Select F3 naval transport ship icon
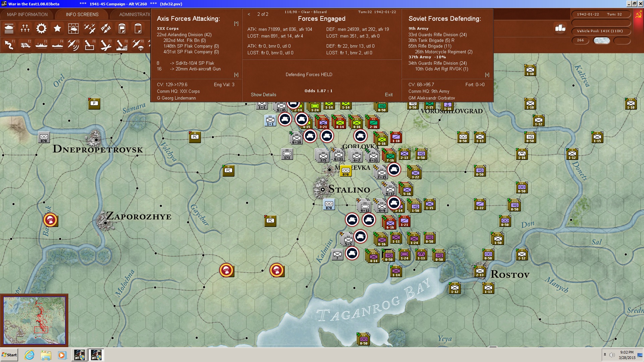This screenshot has width=644, height=362. click(x=41, y=45)
